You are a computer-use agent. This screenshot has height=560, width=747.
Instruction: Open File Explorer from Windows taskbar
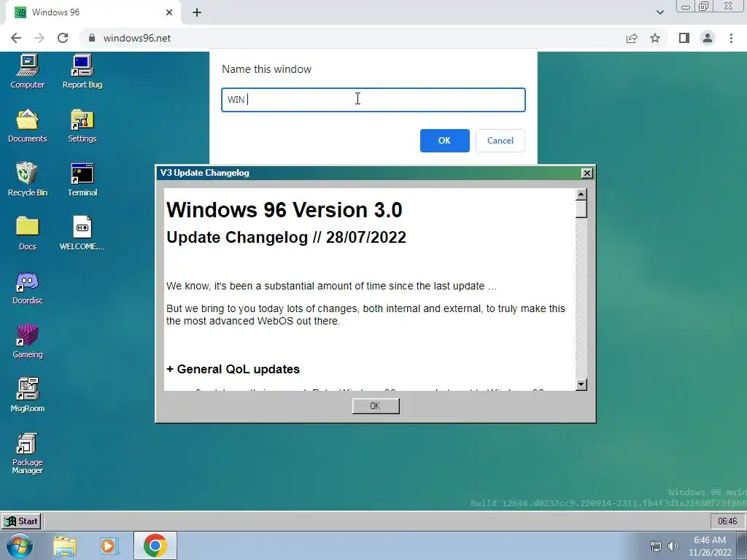tap(65, 545)
